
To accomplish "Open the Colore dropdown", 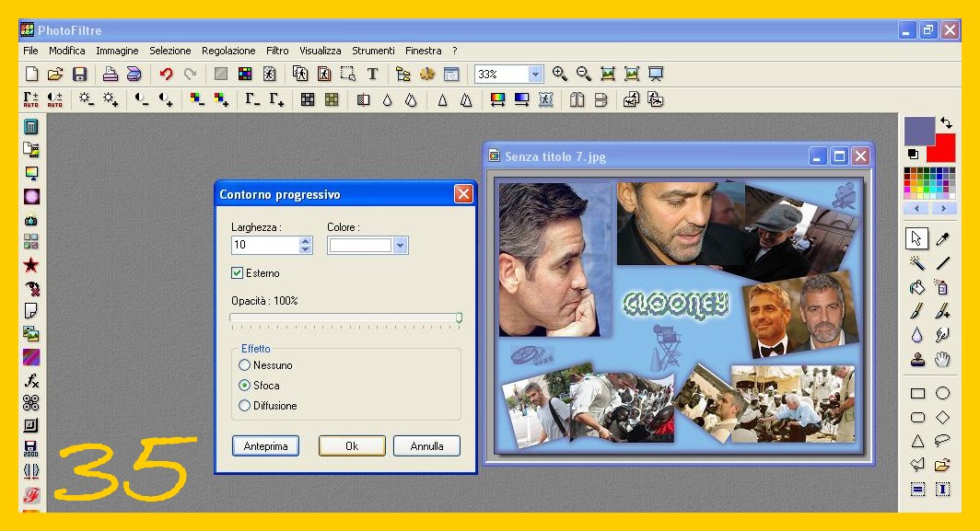I will tap(400, 246).
